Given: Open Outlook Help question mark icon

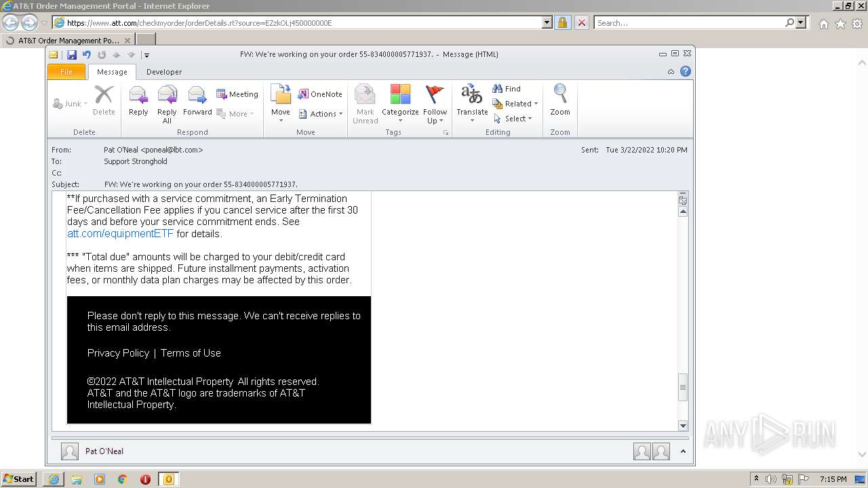Looking at the screenshot, I should click(x=686, y=72).
